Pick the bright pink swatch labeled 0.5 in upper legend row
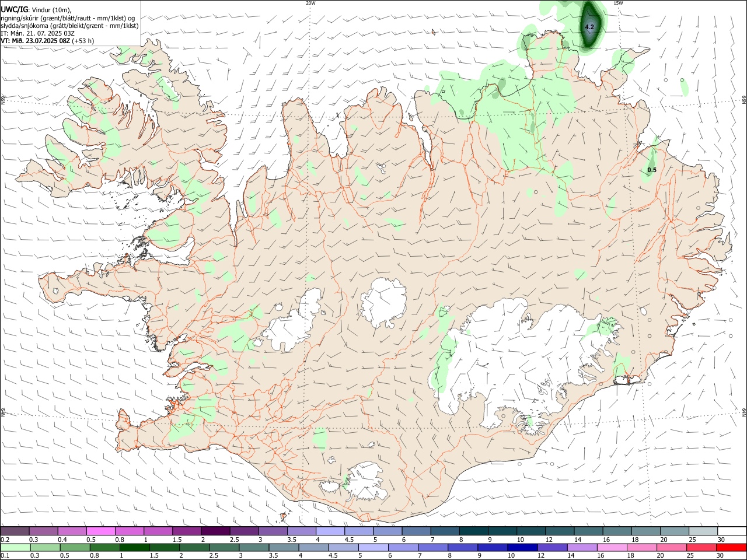The width and height of the screenshot is (747, 560). pos(100,531)
